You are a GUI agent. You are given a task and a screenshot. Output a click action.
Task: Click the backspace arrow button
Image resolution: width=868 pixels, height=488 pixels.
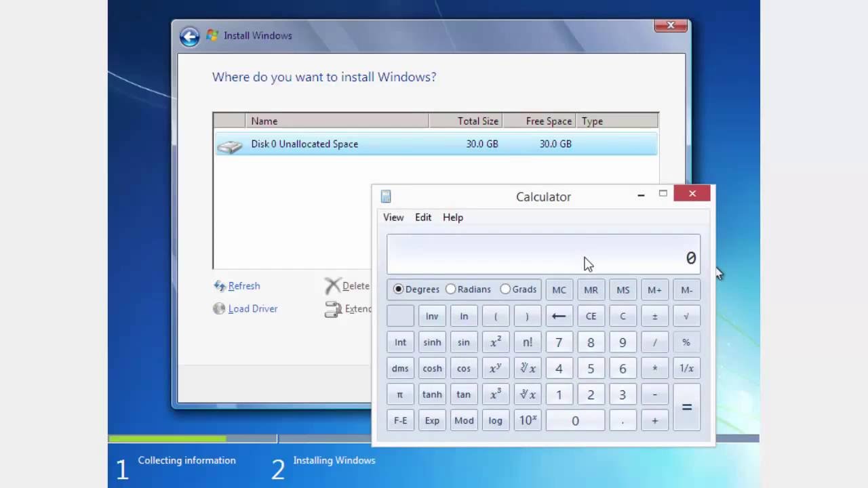tap(559, 317)
